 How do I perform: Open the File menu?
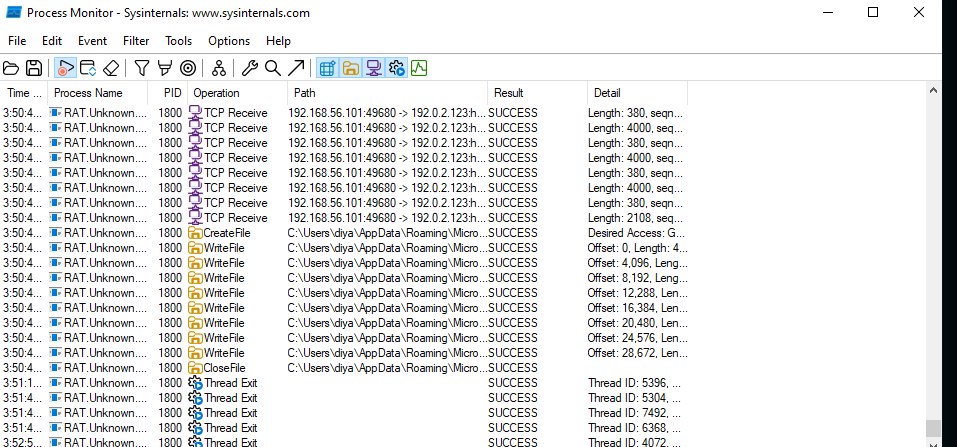[x=17, y=41]
